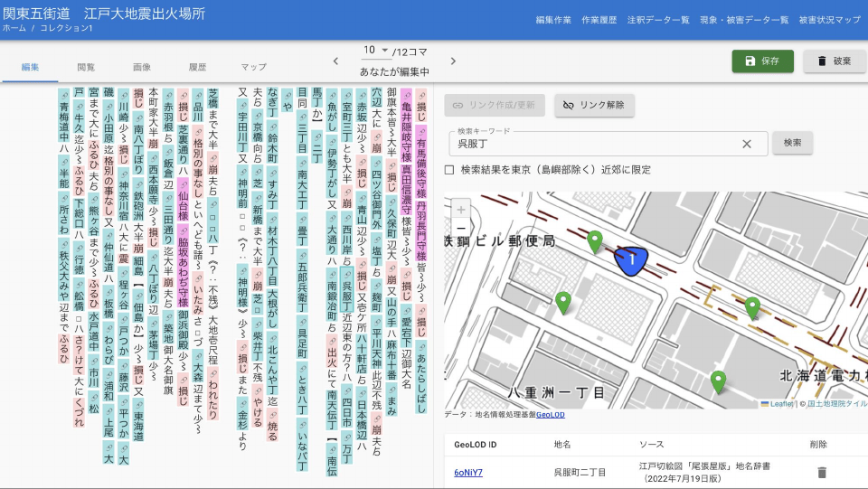Open the 国土地理院タイル attribution link
Image resolution: width=868 pixels, height=489 pixels.
836,404
